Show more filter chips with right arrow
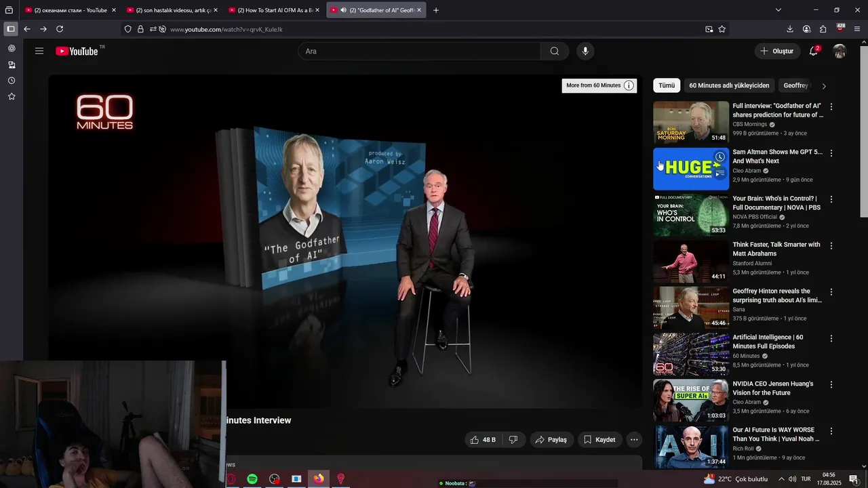The image size is (868, 488). pos(824,86)
